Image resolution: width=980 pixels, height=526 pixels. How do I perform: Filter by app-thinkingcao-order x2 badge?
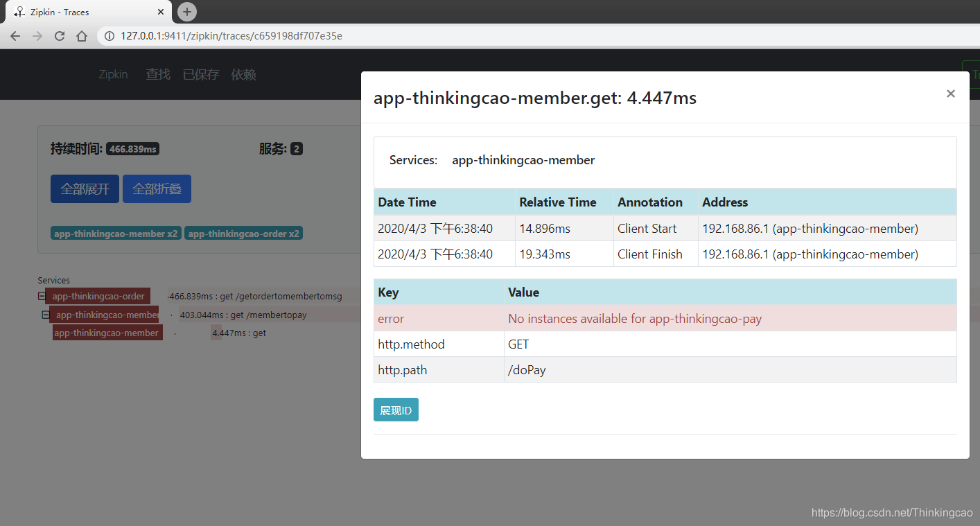pyautogui.click(x=244, y=234)
